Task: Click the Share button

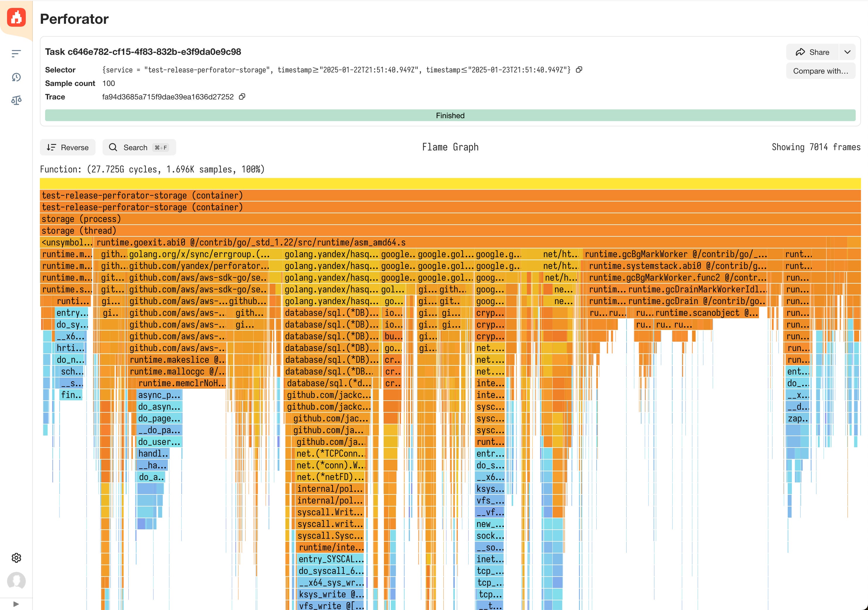Action: [812, 52]
